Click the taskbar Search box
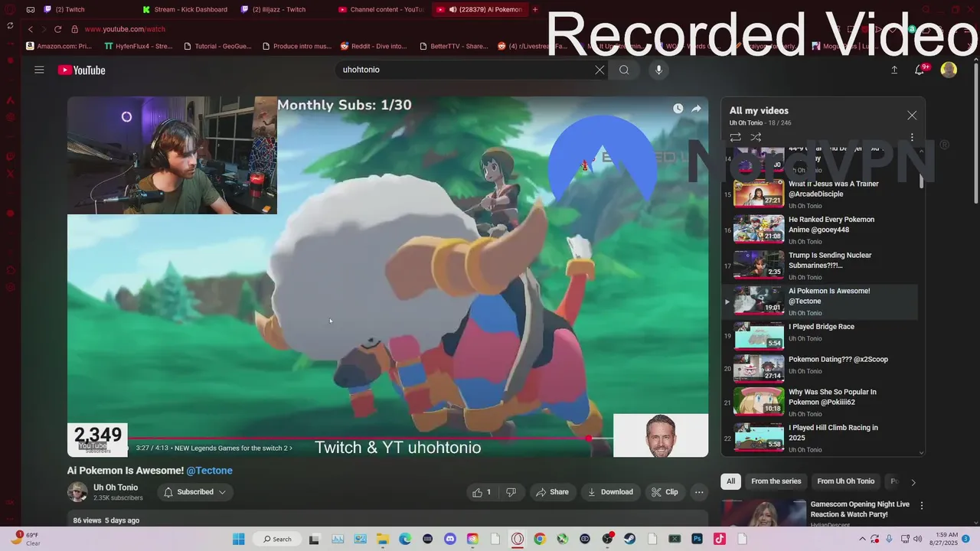980x551 pixels. tap(276, 539)
